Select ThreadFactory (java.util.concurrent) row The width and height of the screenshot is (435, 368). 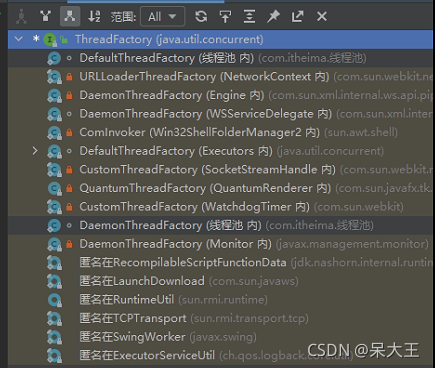(x=221, y=39)
